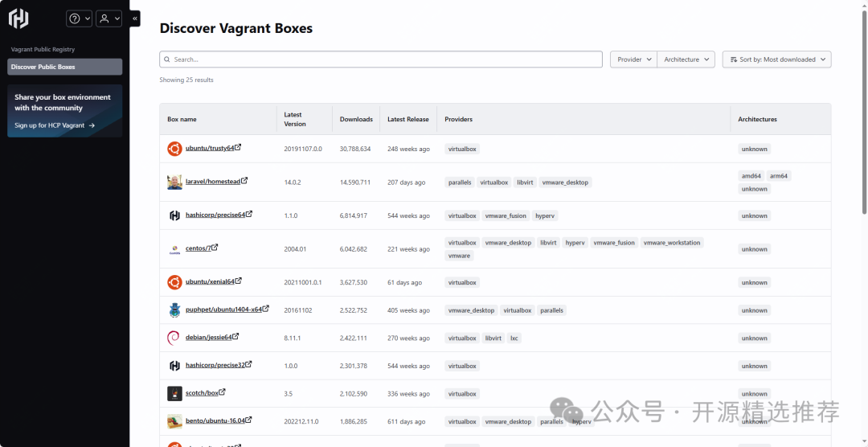
Task: Open the hashicorp/precise32 box link
Action: (x=215, y=366)
